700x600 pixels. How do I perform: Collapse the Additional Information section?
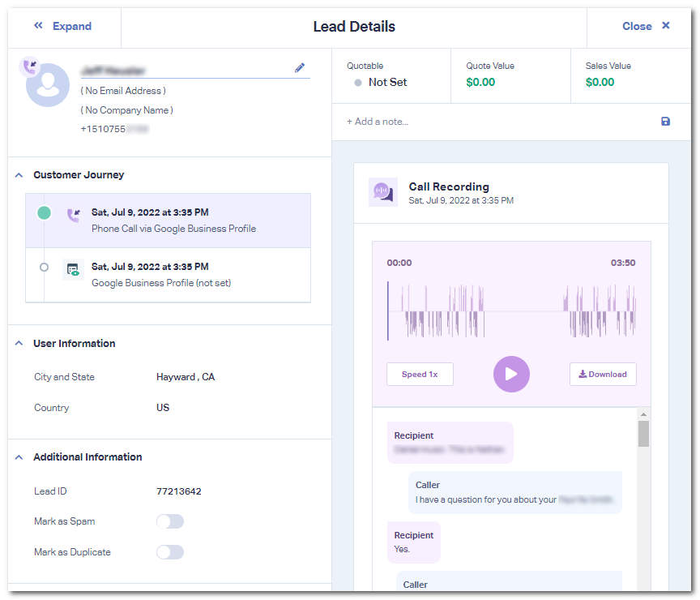click(x=19, y=457)
